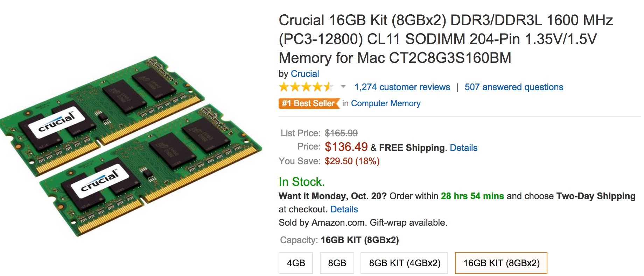Viewport: 644px width, 276px height.
Task: Click the $29.50 (18%) savings amount
Action: pyautogui.click(x=352, y=161)
